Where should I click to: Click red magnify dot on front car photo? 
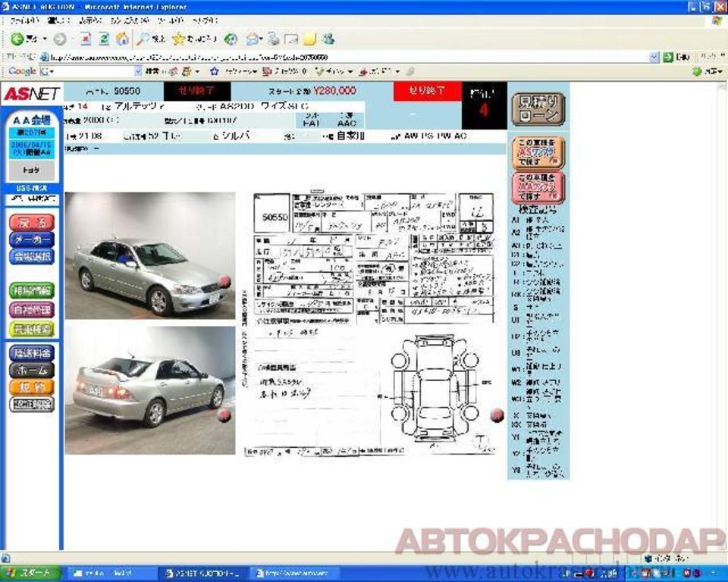tap(224, 281)
